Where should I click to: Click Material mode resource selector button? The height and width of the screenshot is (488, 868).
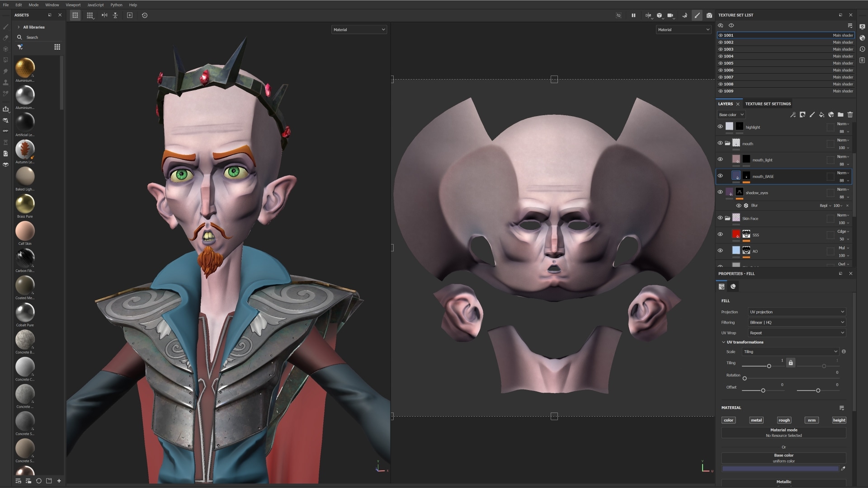pos(783,433)
